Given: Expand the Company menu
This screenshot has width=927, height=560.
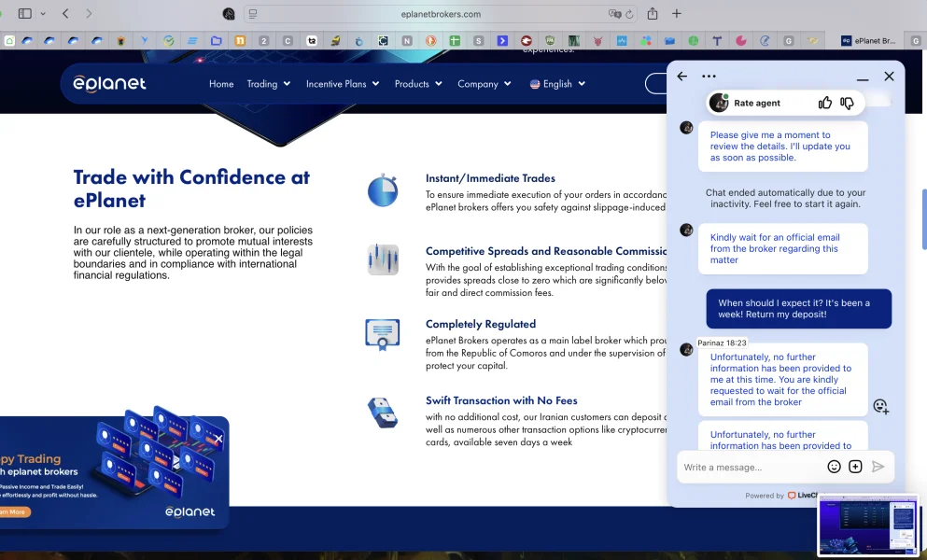Looking at the screenshot, I should [x=484, y=84].
